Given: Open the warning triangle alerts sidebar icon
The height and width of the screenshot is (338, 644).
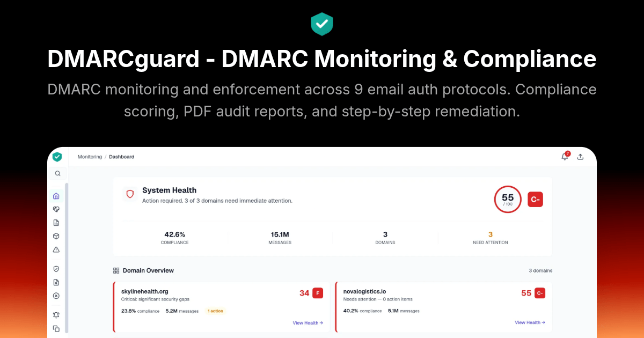Looking at the screenshot, I should tap(56, 249).
